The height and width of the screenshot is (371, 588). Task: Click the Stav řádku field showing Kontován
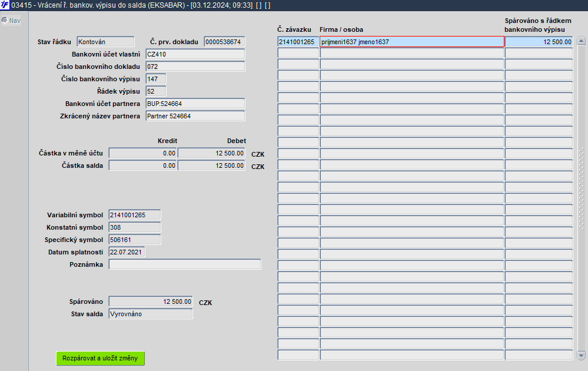click(x=105, y=42)
